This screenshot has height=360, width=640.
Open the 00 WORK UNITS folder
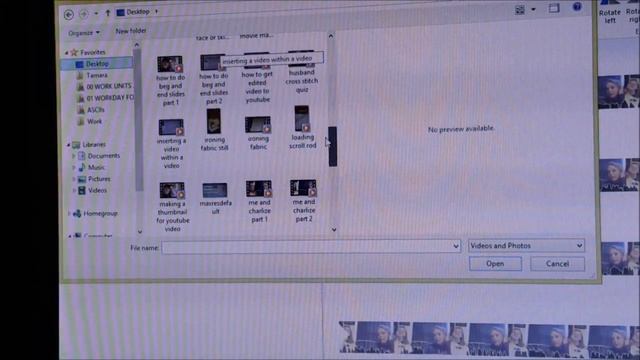109,86
